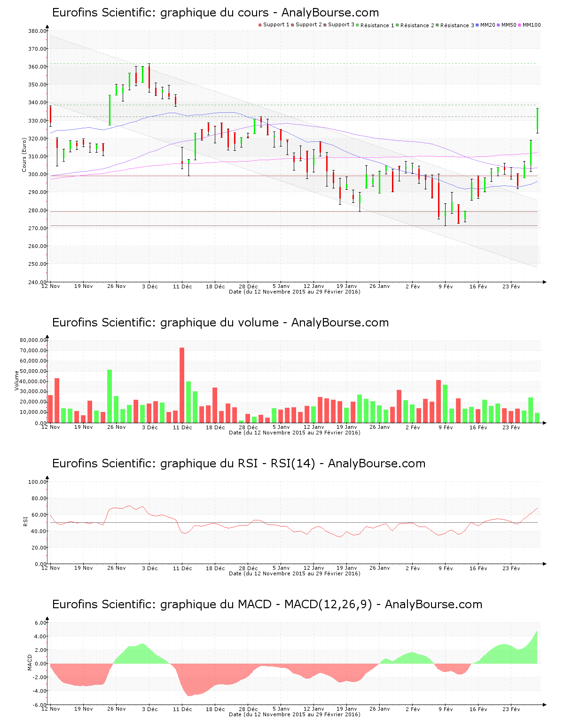Click the MM20 blue legend swatch
The width and height of the screenshot is (564, 728).
[x=477, y=25]
